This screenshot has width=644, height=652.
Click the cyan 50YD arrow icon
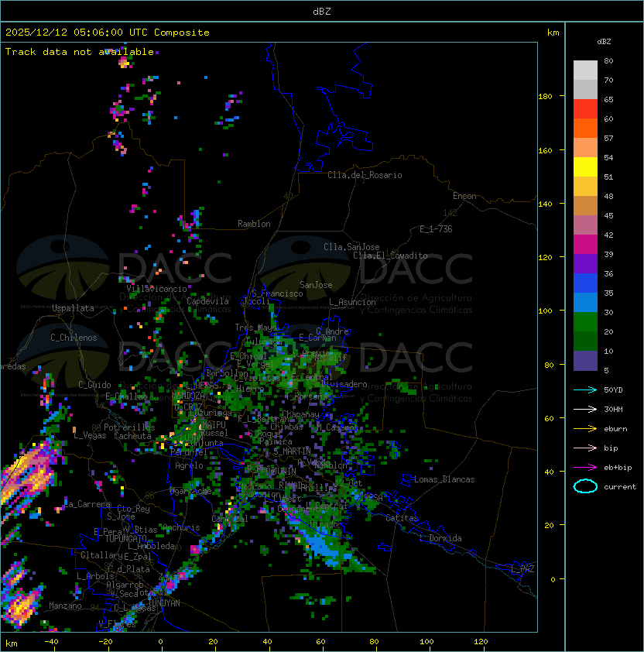(x=585, y=389)
